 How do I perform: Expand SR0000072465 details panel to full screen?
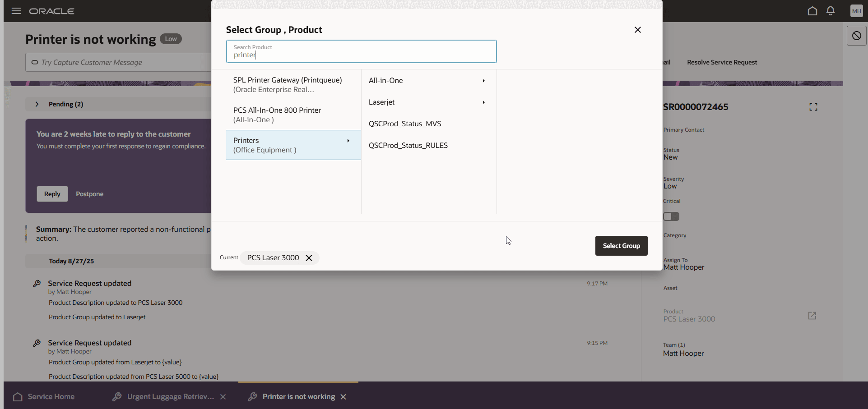pos(813,107)
